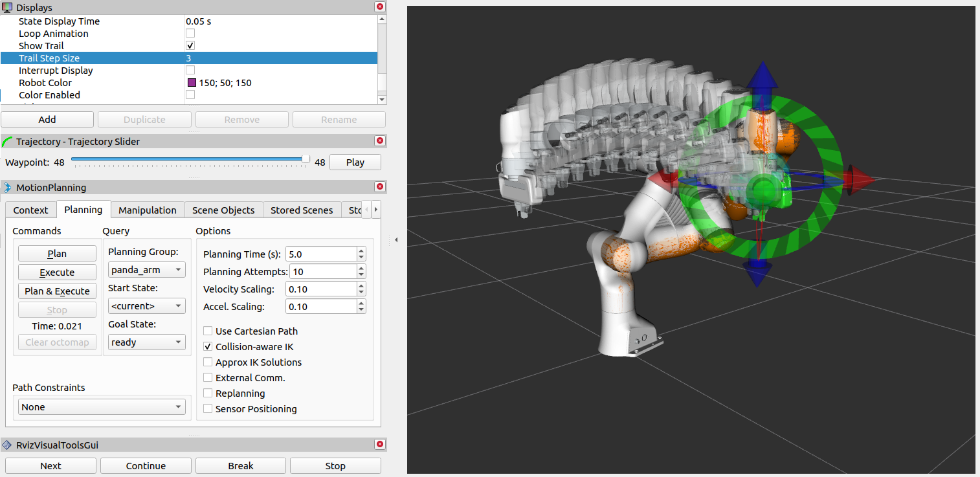Open the Start State dropdown

click(146, 306)
